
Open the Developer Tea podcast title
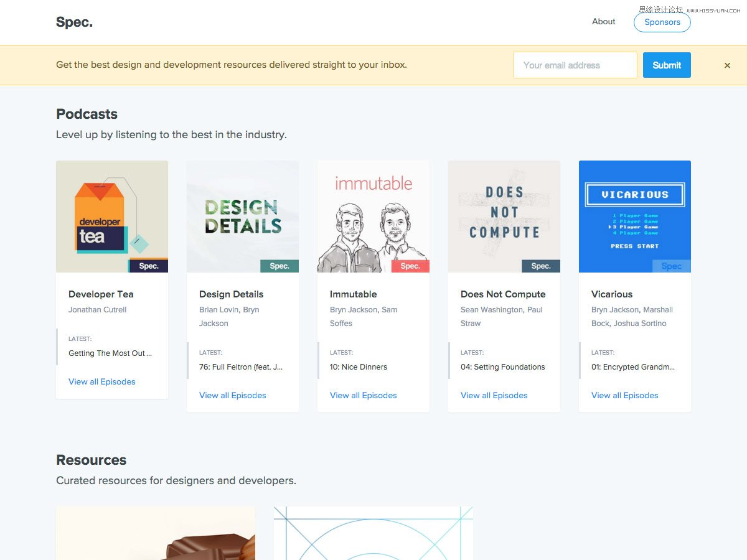pos(101,294)
